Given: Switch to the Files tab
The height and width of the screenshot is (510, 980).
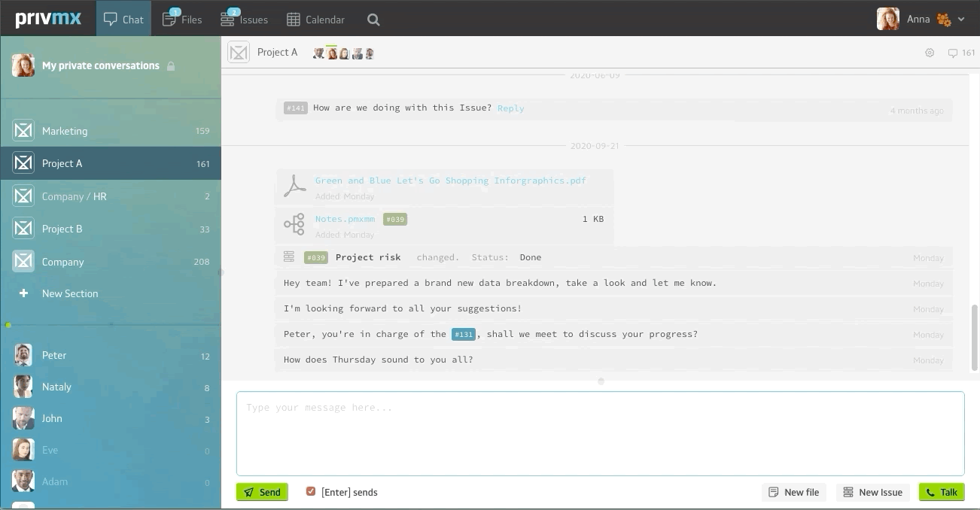Looking at the screenshot, I should point(182,19).
